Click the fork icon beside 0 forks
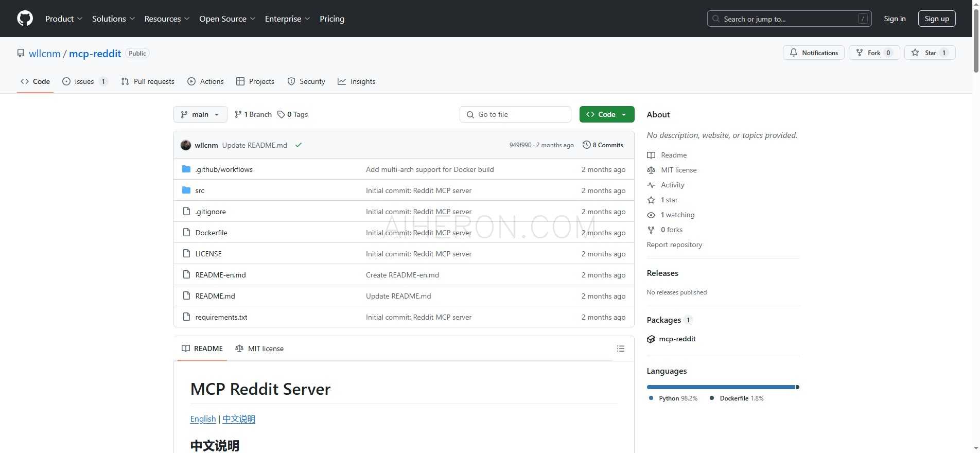The height and width of the screenshot is (453, 980). pyautogui.click(x=651, y=230)
